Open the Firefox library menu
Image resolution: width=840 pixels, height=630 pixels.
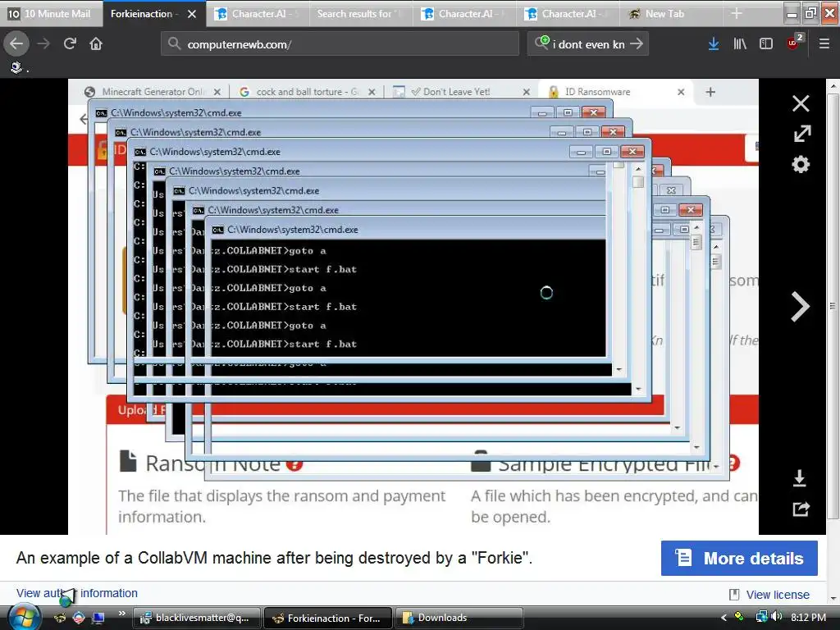740,44
